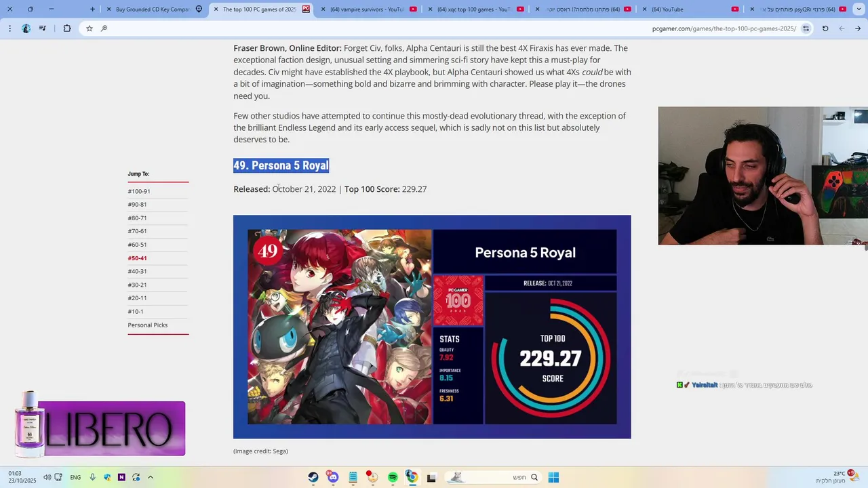Click the streamer webcam overlay

point(763,176)
